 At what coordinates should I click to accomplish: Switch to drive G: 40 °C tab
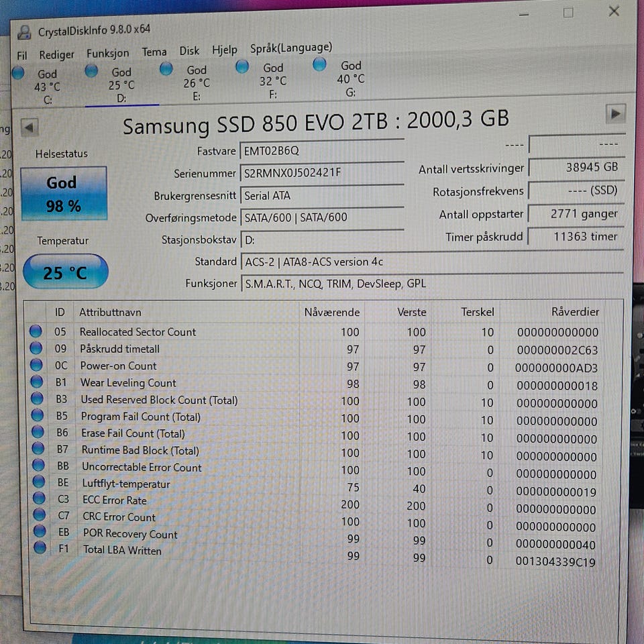click(351, 79)
